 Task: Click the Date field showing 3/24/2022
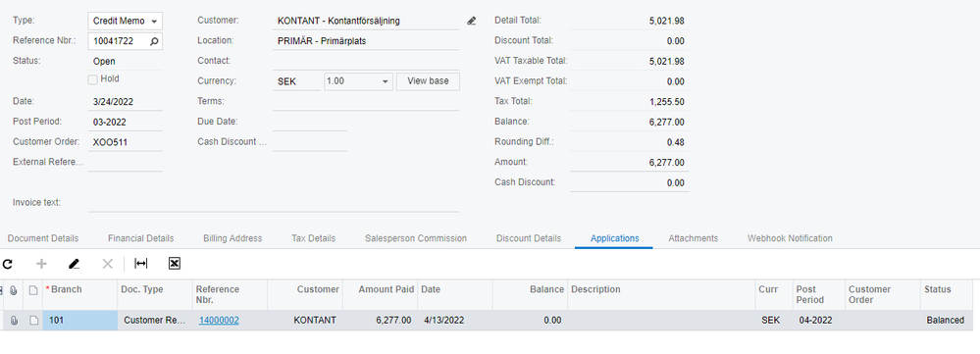pyautogui.click(x=125, y=102)
